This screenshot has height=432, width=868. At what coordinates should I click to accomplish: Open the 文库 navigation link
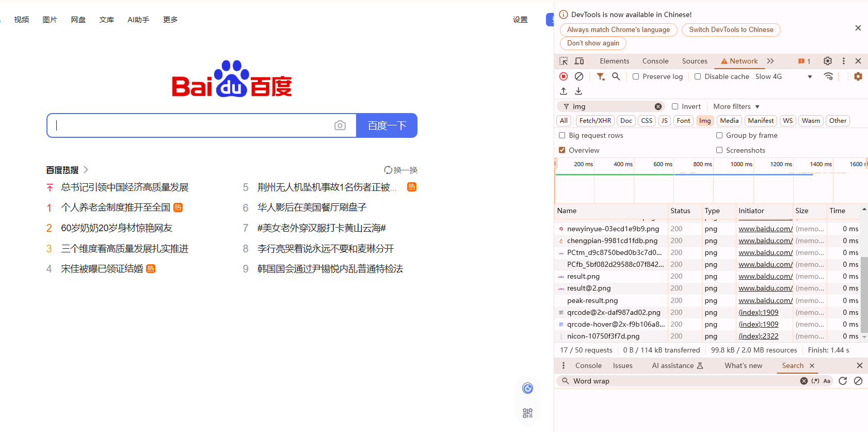tap(107, 20)
